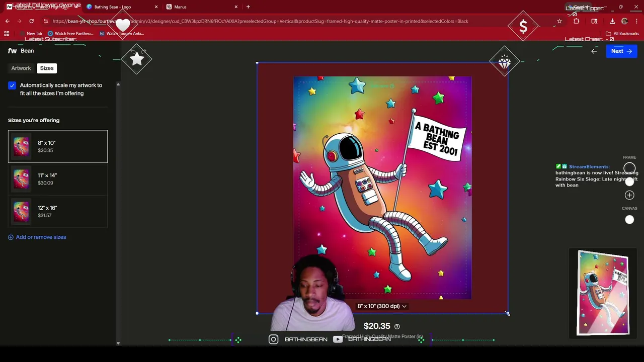Click the fw Fourthwall logo
Viewport: 644px width, 362px height.
tap(12, 51)
